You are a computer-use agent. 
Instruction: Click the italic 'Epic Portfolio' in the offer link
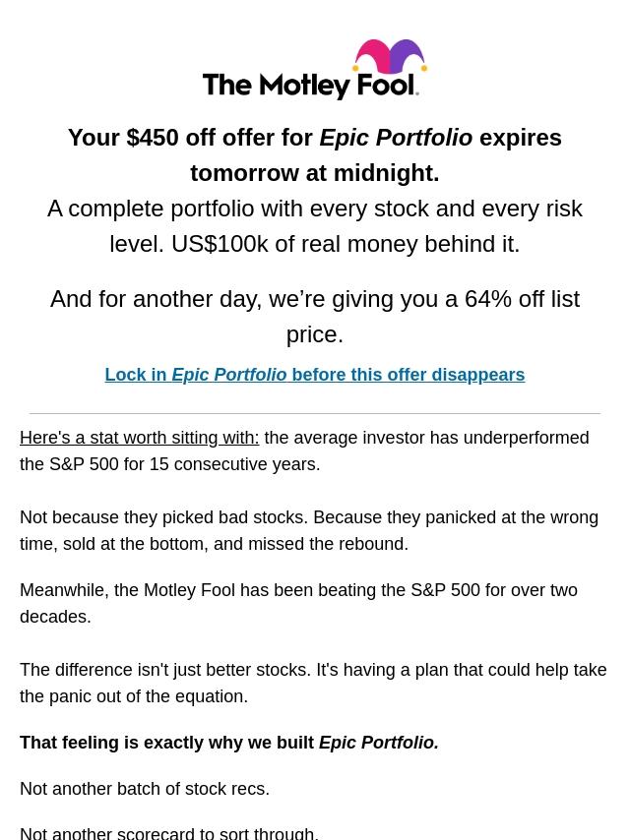click(228, 375)
